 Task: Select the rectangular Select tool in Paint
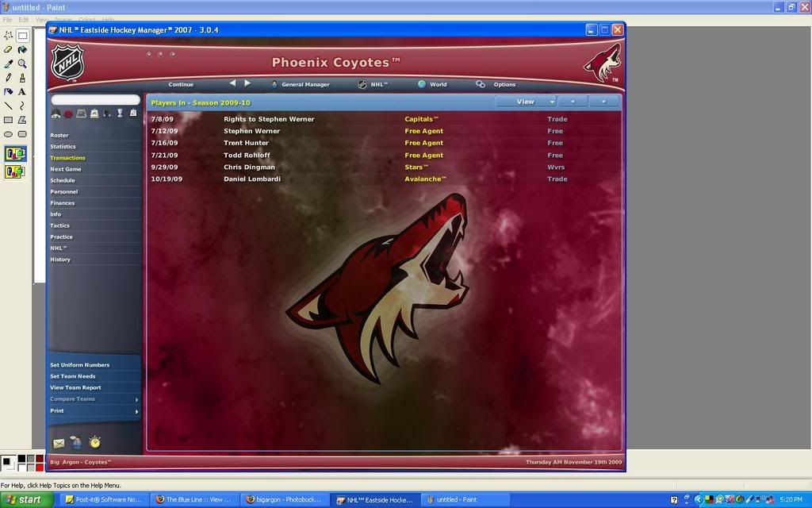[x=22, y=36]
